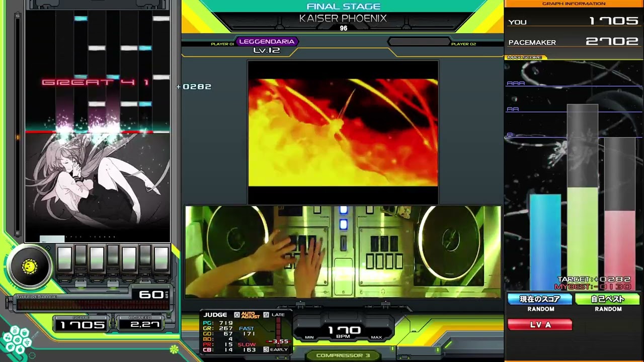Click the +0282 score difference beside the lane
This screenshot has width=644, height=362.
tap(194, 86)
